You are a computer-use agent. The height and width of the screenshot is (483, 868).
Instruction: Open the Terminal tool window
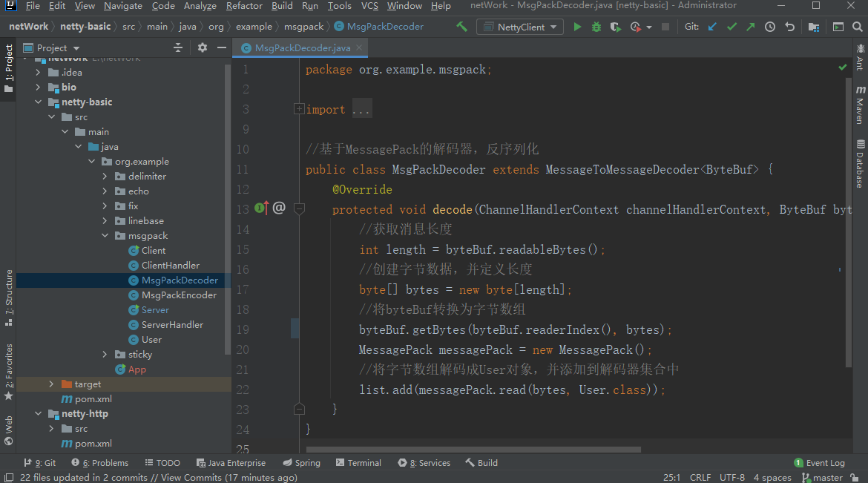click(358, 462)
